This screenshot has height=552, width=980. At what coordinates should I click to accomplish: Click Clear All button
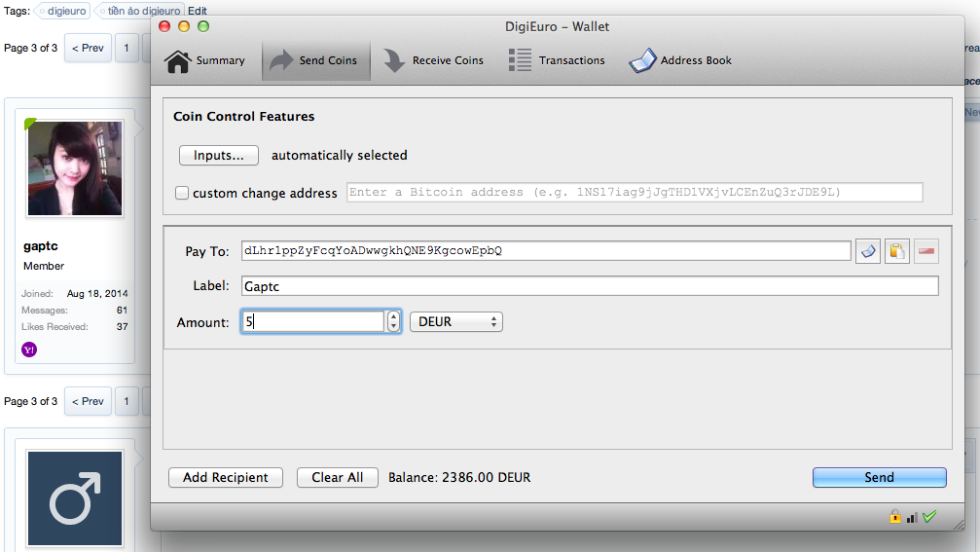pyautogui.click(x=338, y=478)
